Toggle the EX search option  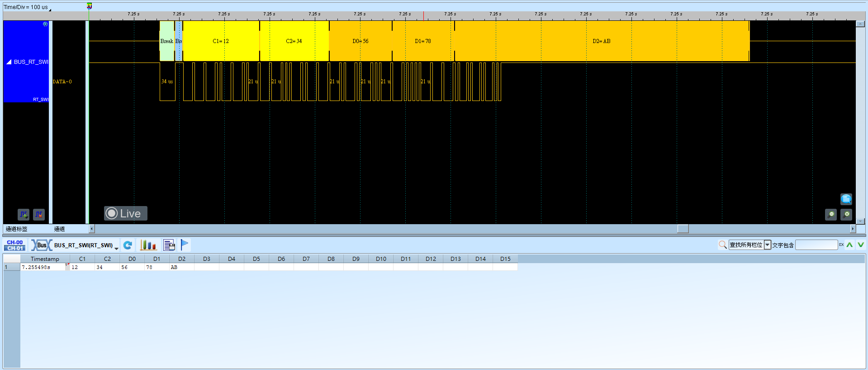tap(841, 245)
